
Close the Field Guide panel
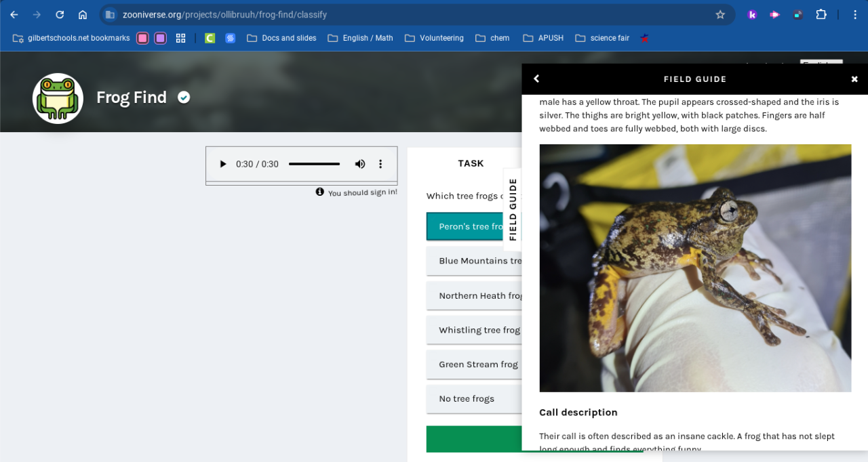[854, 79]
